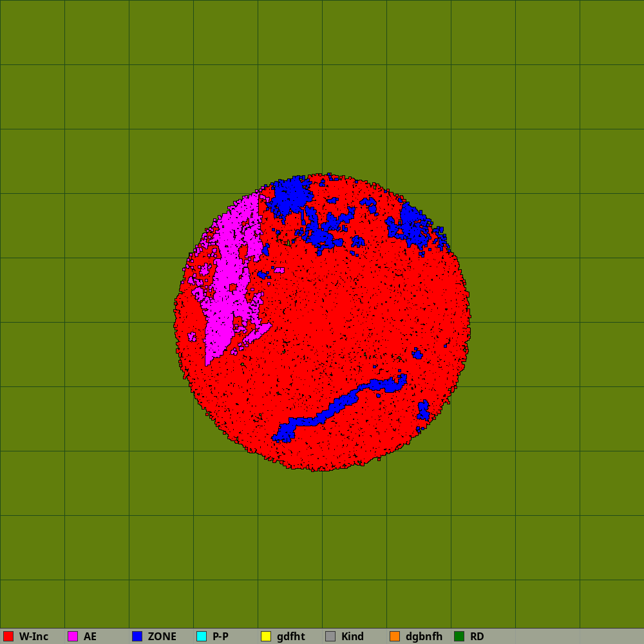Viewport: 644px width, 644px height.
Task: Select the dgbnfh legend label
Action: pyautogui.click(x=424, y=636)
